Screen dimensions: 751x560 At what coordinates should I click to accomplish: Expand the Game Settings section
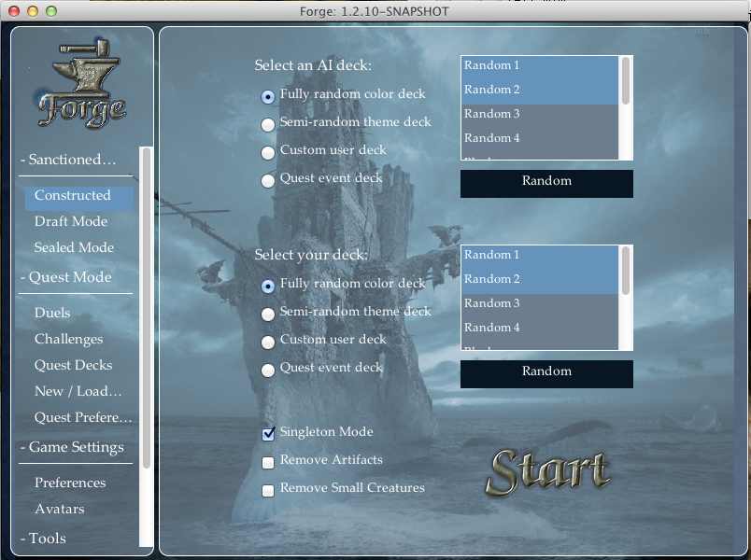76,447
